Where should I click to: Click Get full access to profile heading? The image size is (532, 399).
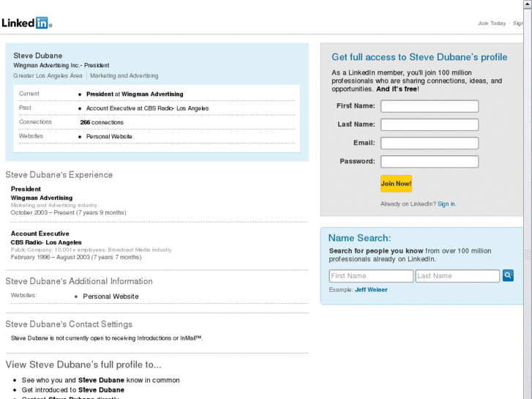pyautogui.click(x=419, y=57)
